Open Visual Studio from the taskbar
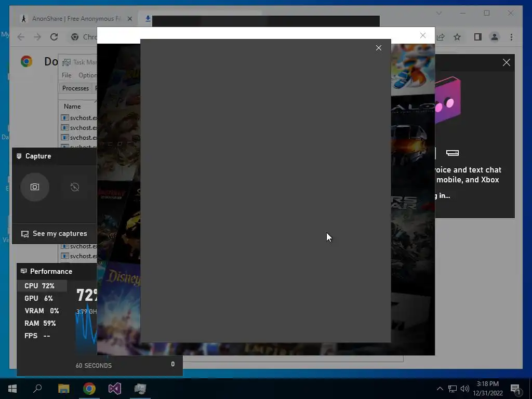The width and height of the screenshot is (532, 399). (115, 389)
